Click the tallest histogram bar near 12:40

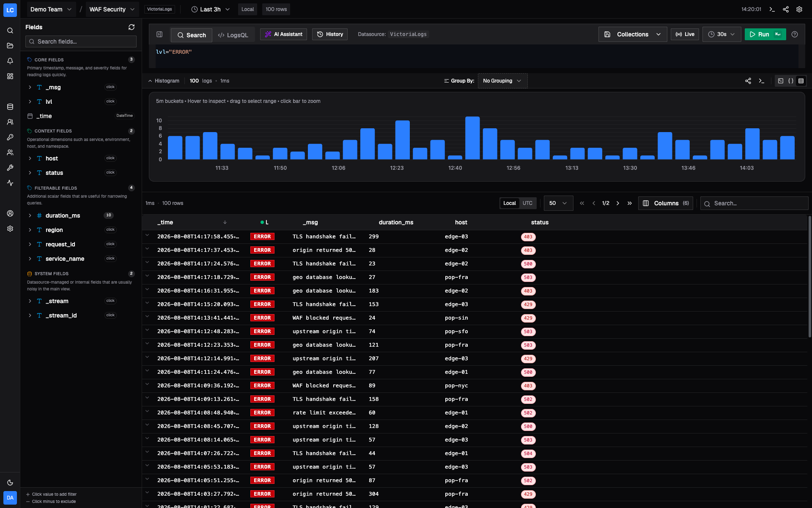pos(472,138)
